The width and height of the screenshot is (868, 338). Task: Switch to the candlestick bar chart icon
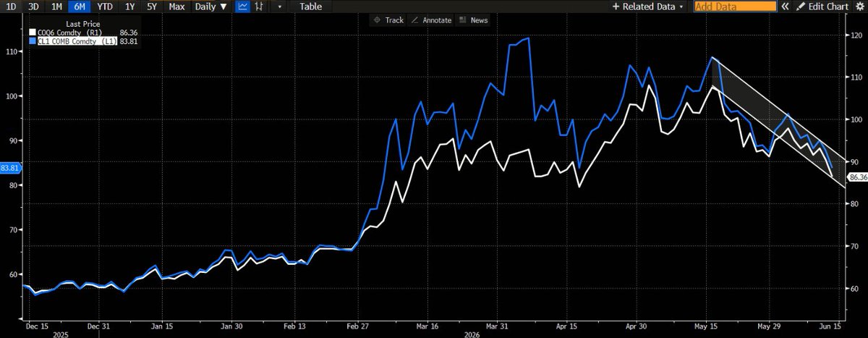point(260,7)
